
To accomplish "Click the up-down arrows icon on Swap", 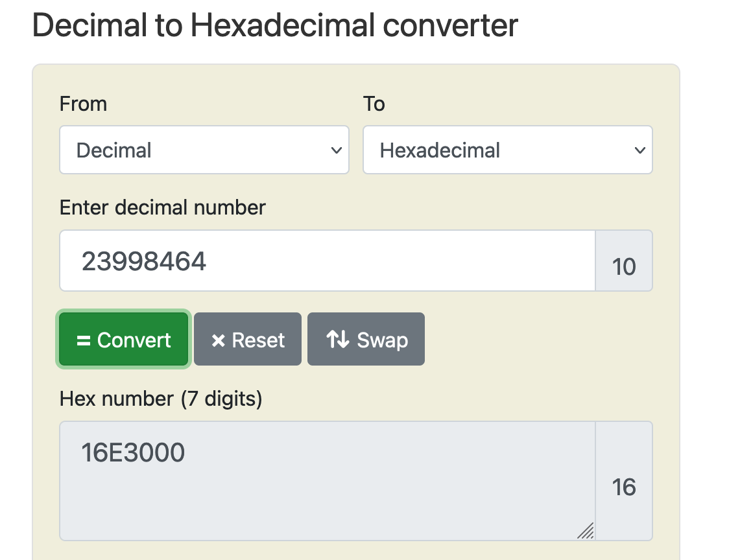I will [x=338, y=339].
